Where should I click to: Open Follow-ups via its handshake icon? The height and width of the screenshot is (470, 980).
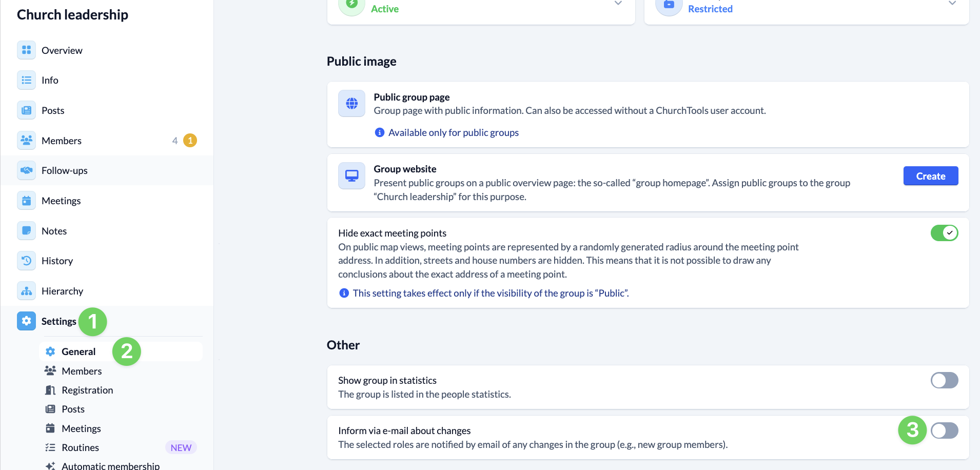pos(26,170)
